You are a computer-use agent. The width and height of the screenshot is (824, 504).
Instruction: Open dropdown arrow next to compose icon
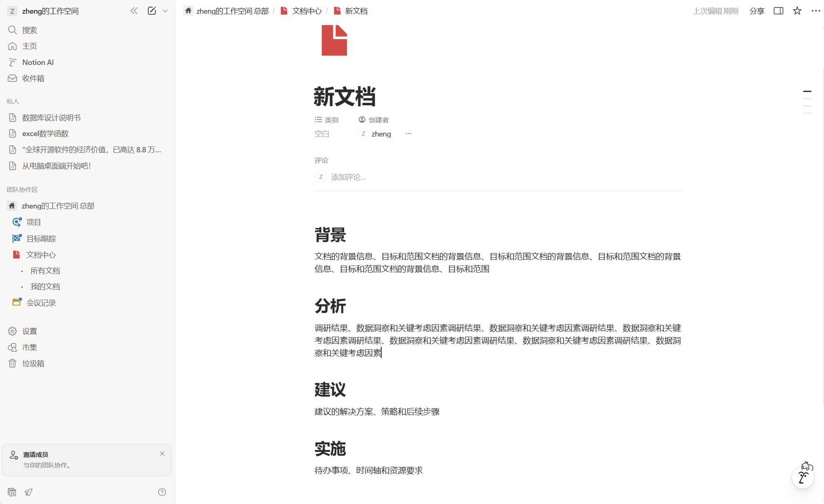[165, 11]
